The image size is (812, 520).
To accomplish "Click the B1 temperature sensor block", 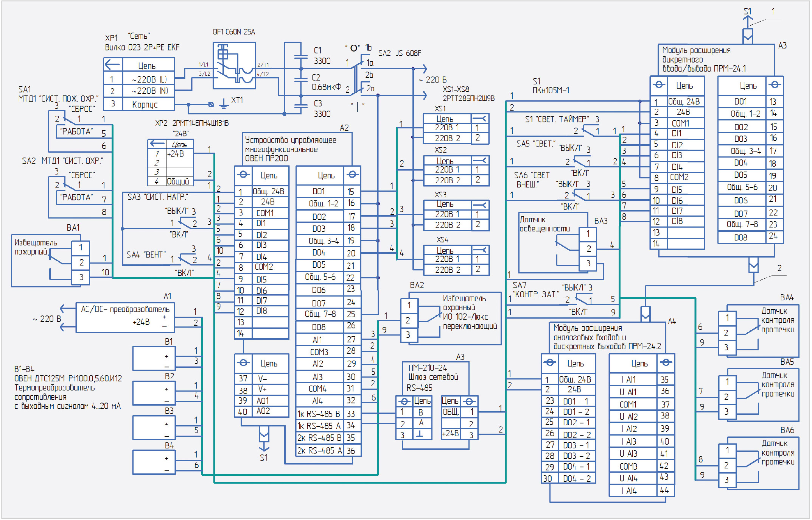I will point(154,359).
